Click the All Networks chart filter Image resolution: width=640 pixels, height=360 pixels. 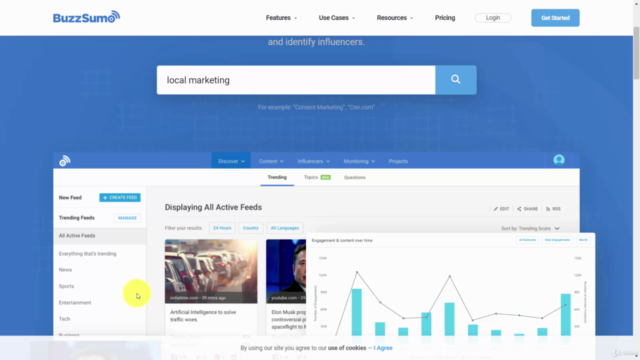[527, 240]
